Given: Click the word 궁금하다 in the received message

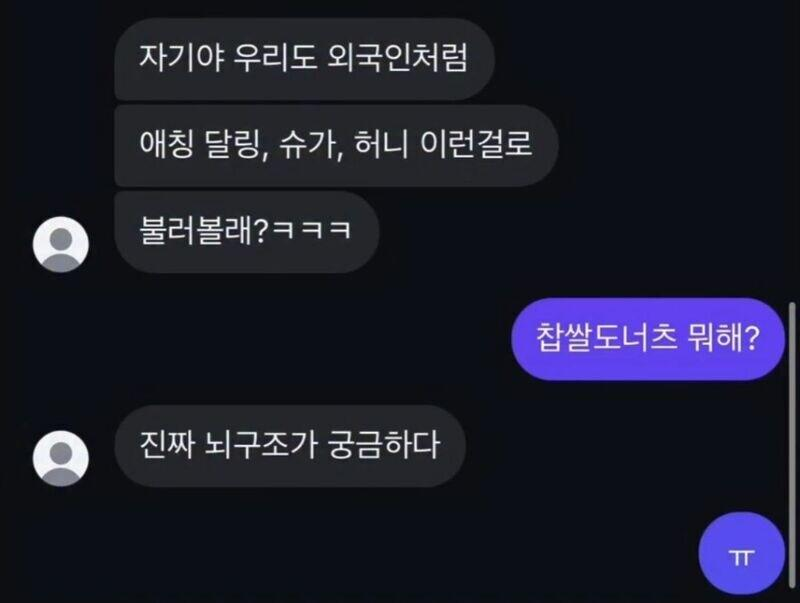Looking at the screenshot, I should pos(383,445).
